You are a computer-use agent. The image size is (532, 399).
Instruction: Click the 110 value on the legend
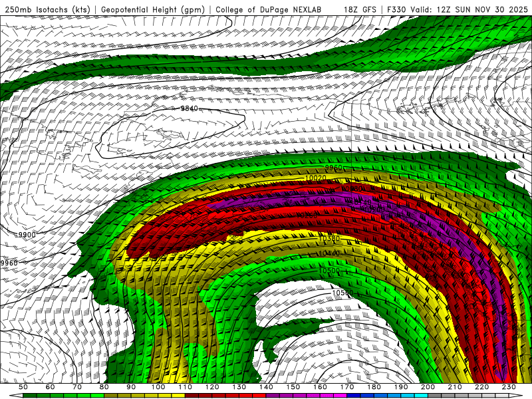(x=185, y=387)
